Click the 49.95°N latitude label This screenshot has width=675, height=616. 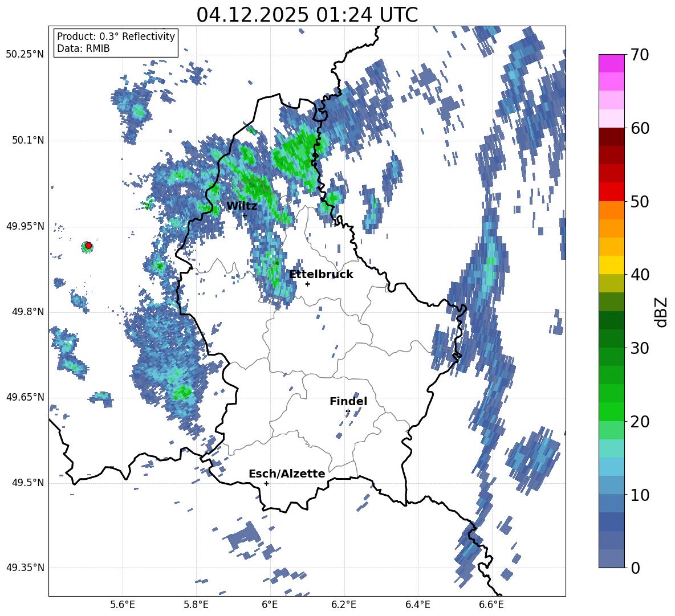[25, 226]
